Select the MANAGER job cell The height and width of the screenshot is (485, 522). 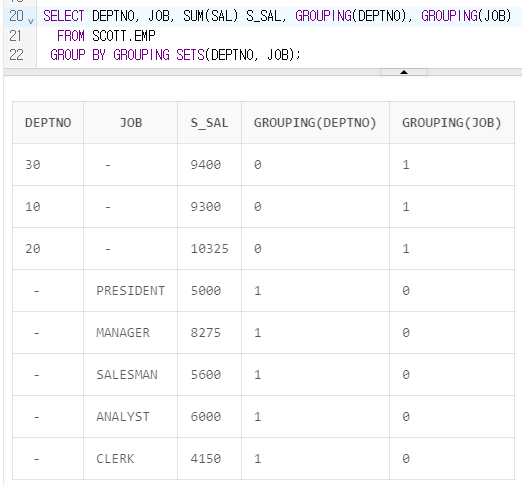(x=131, y=333)
